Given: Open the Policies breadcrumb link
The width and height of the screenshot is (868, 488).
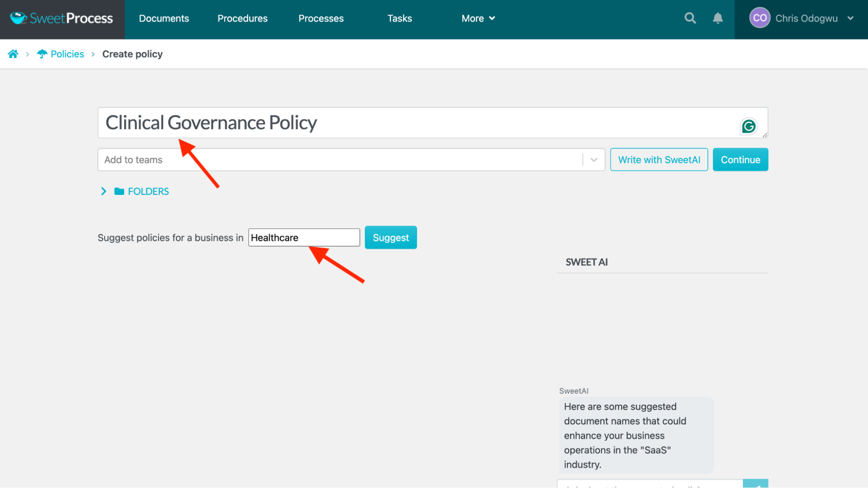Looking at the screenshot, I should tap(67, 53).
